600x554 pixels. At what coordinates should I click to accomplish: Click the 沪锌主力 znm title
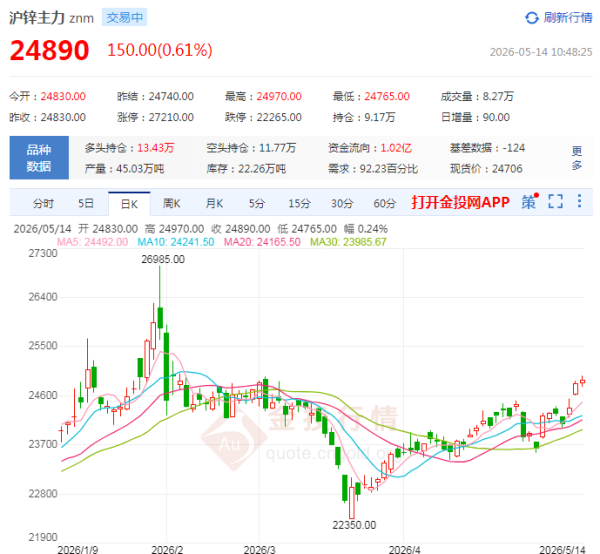tap(52, 18)
